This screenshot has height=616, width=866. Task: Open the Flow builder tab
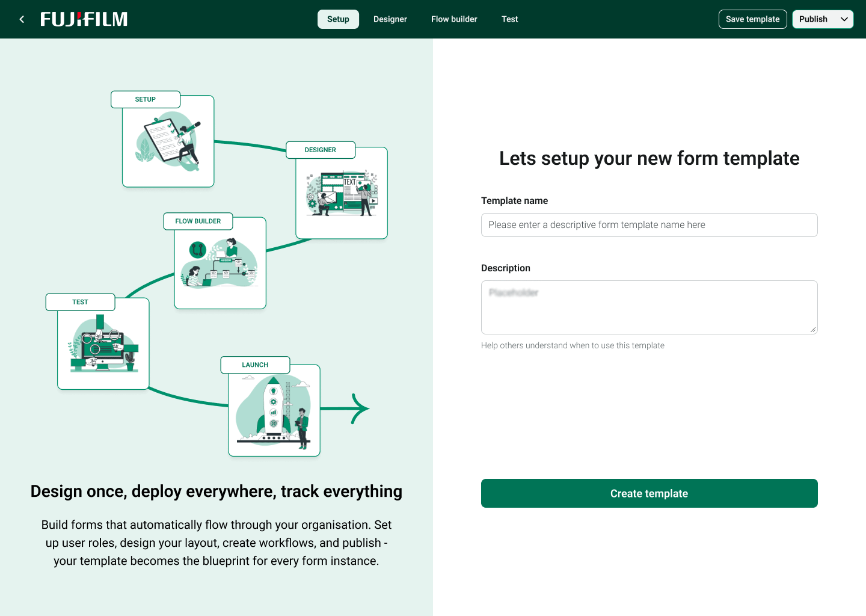coord(454,19)
